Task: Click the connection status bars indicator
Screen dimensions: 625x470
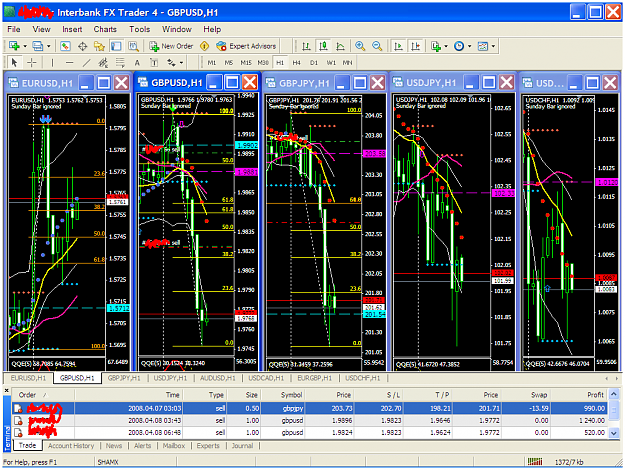Action: [535, 462]
